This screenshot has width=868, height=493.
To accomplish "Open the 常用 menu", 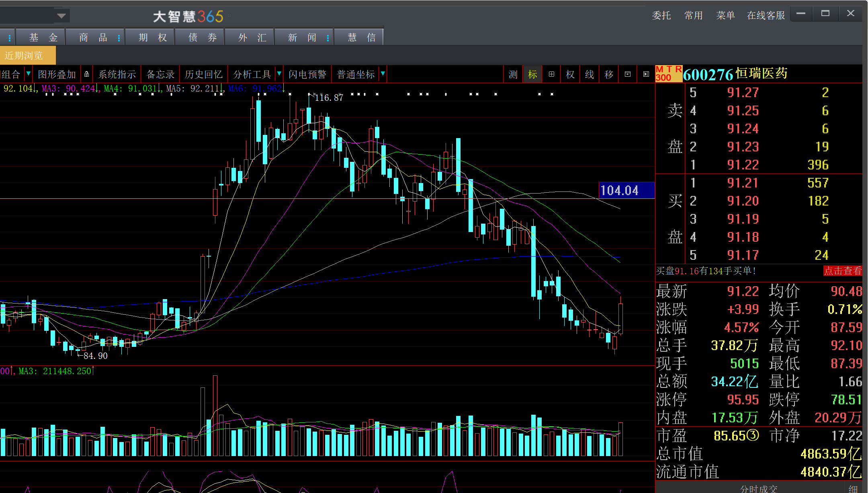I will [694, 15].
